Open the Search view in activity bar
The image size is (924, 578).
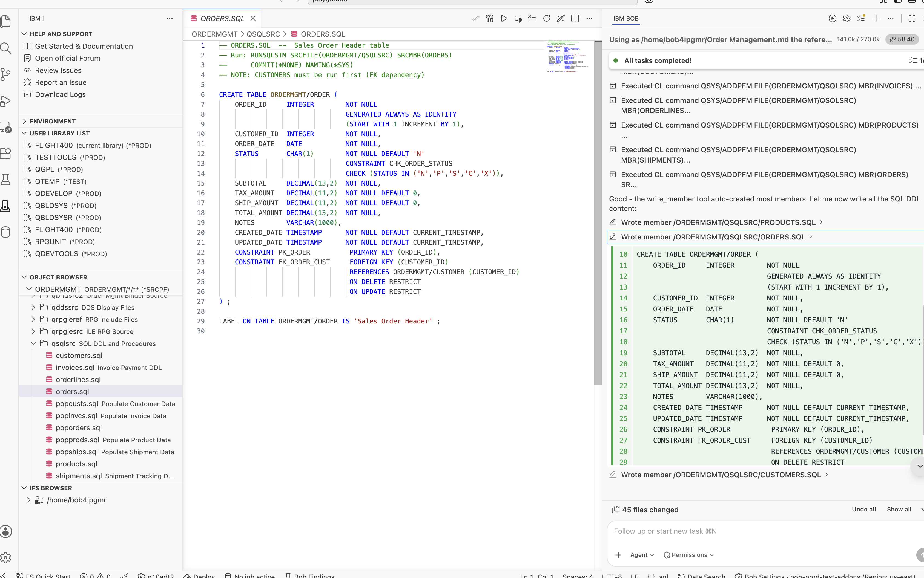point(5,48)
